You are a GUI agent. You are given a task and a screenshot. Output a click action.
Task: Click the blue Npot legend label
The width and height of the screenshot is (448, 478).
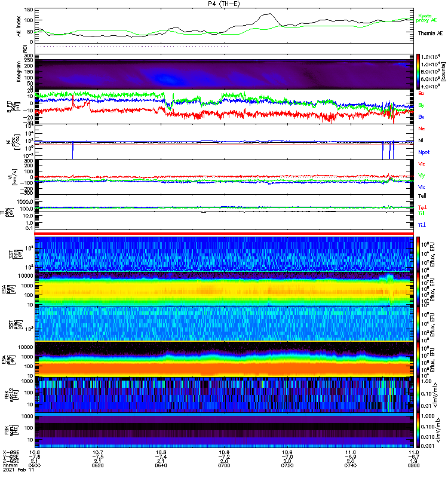click(424, 152)
